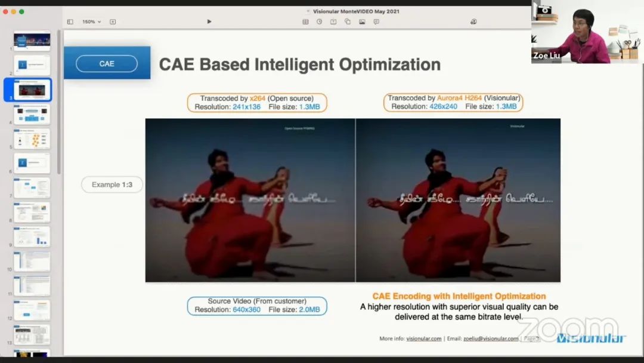Select slide 1 thumbnail in navigator
This screenshot has height=363, width=644.
(x=32, y=41)
